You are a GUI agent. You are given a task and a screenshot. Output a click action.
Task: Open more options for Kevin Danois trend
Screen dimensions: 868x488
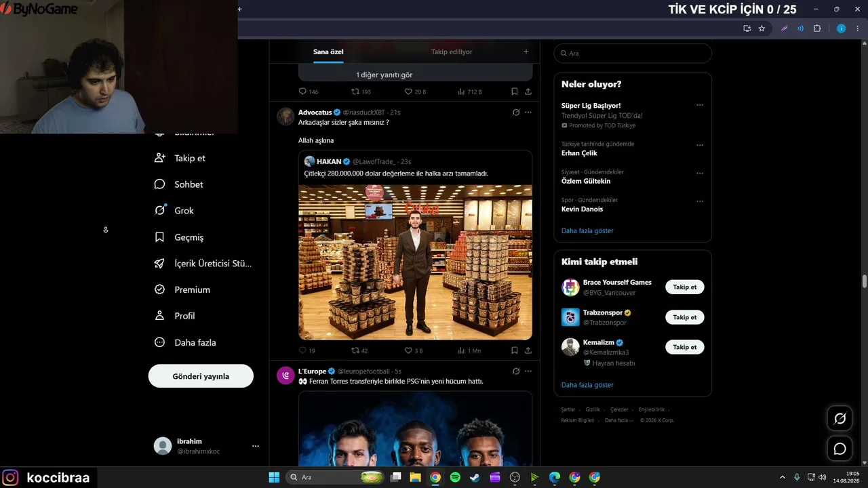[x=700, y=201]
